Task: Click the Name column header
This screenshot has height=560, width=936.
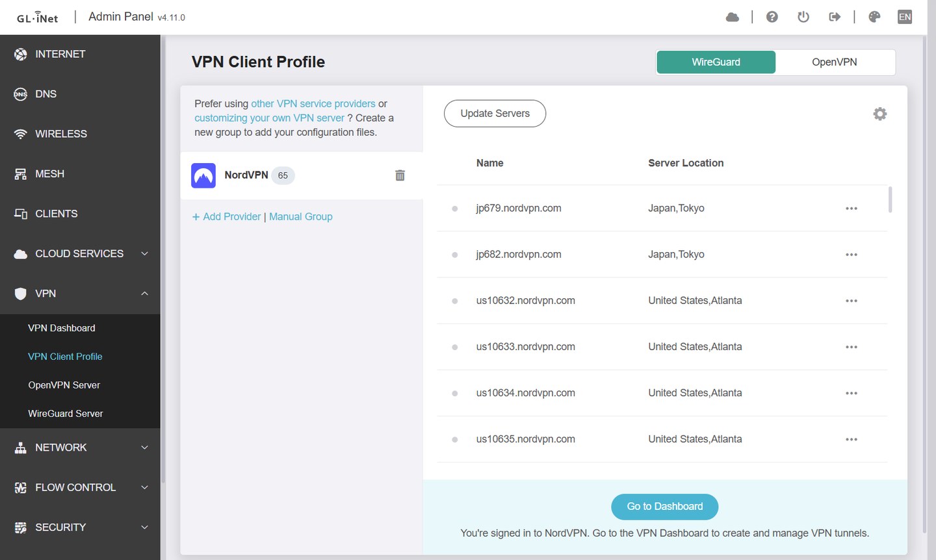Action: pyautogui.click(x=490, y=163)
